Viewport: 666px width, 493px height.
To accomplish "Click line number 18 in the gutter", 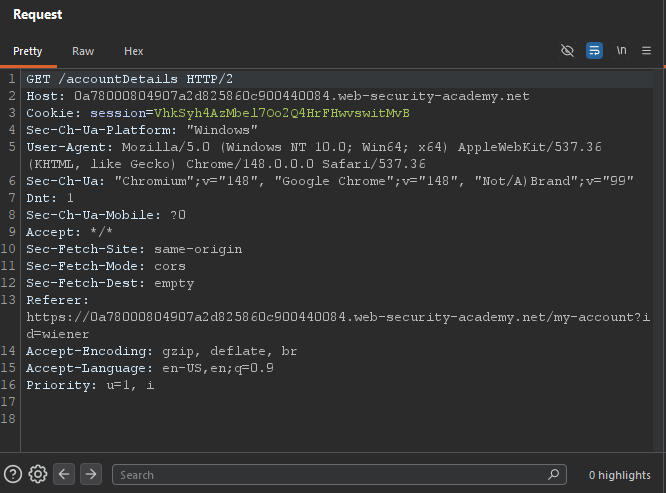I will 8,419.
